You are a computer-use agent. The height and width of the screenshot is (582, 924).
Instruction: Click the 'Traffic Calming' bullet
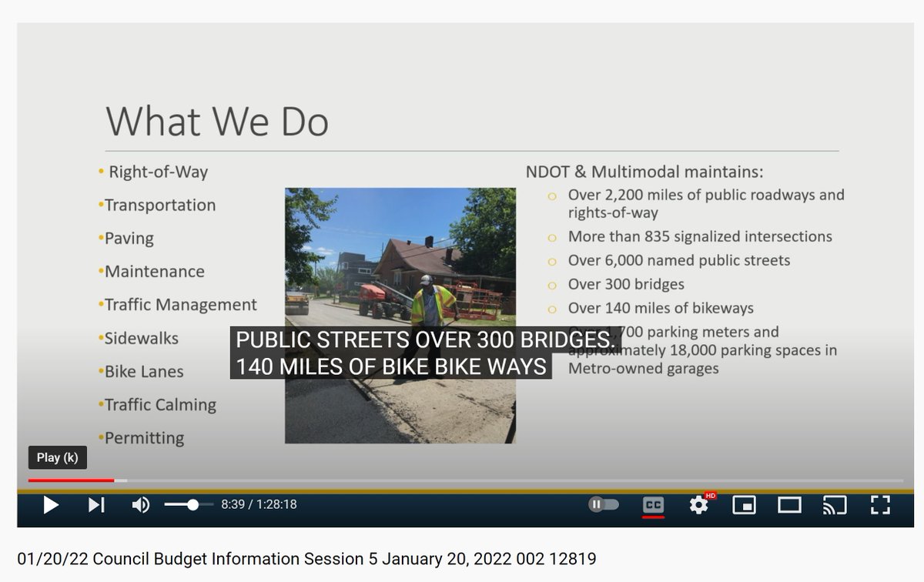pos(160,405)
